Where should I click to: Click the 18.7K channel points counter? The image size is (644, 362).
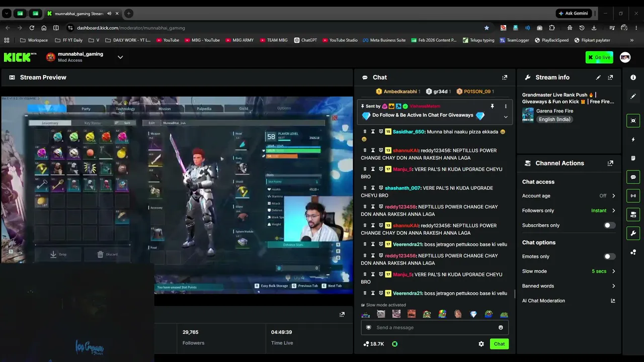(x=374, y=344)
